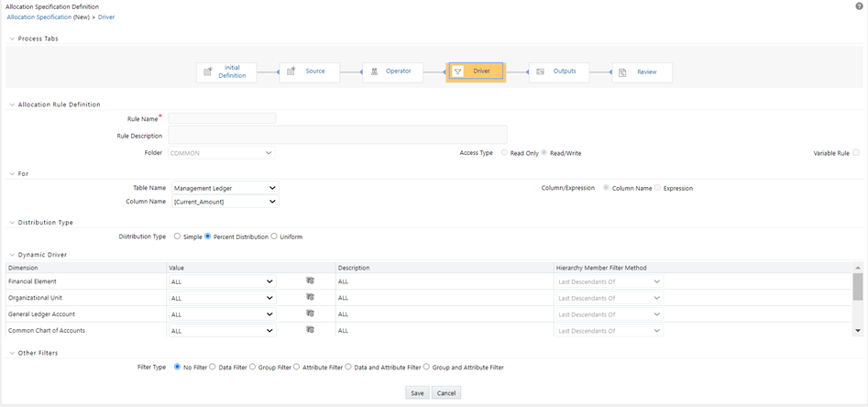Open General Ledger Account value dropdown
The height and width of the screenshot is (407, 868).
point(222,314)
